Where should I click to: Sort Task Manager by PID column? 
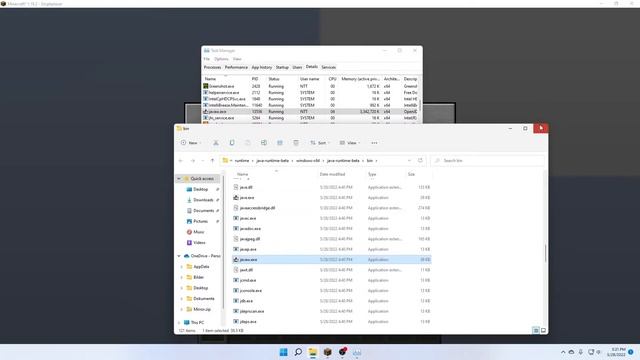tap(255, 79)
